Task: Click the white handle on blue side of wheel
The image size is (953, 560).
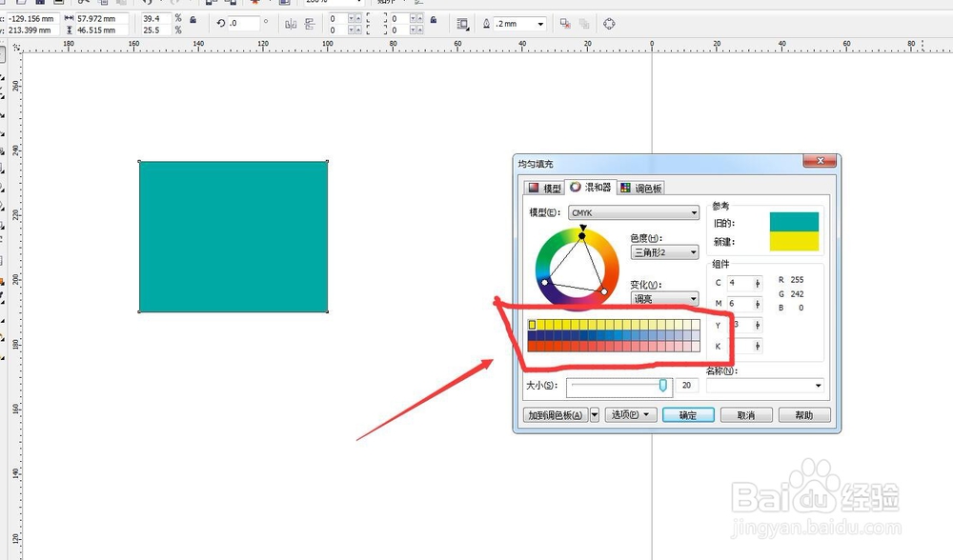Action: 544,283
